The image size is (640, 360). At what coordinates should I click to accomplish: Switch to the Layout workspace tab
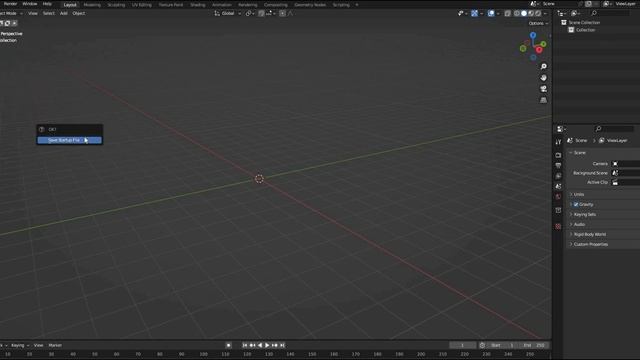[70, 5]
